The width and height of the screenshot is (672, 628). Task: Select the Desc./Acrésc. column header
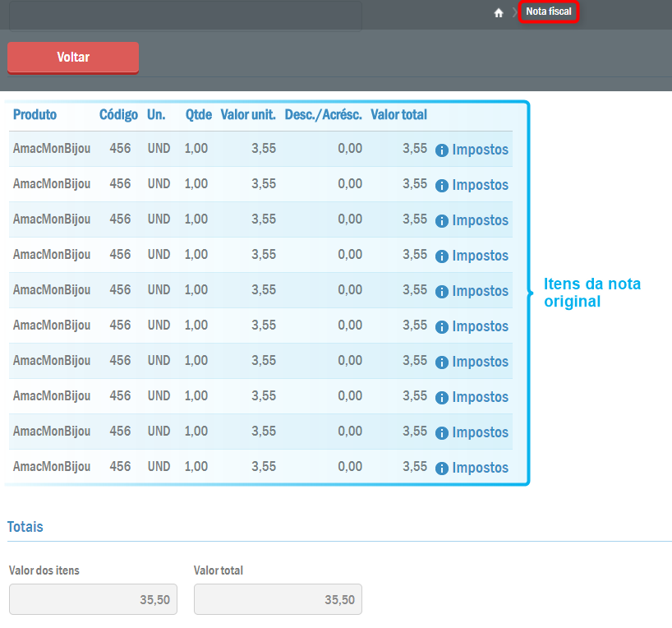click(x=323, y=114)
